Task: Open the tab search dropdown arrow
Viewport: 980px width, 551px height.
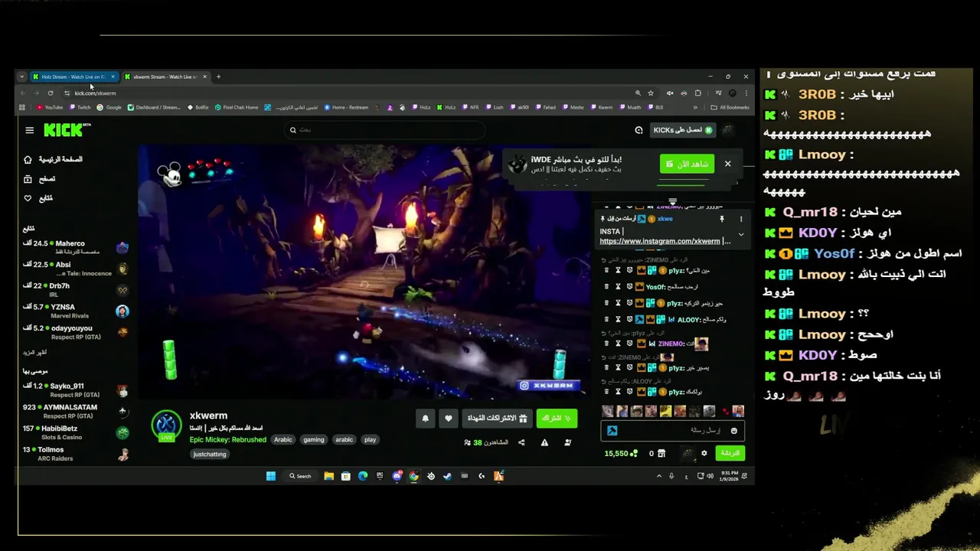Action: (21, 77)
